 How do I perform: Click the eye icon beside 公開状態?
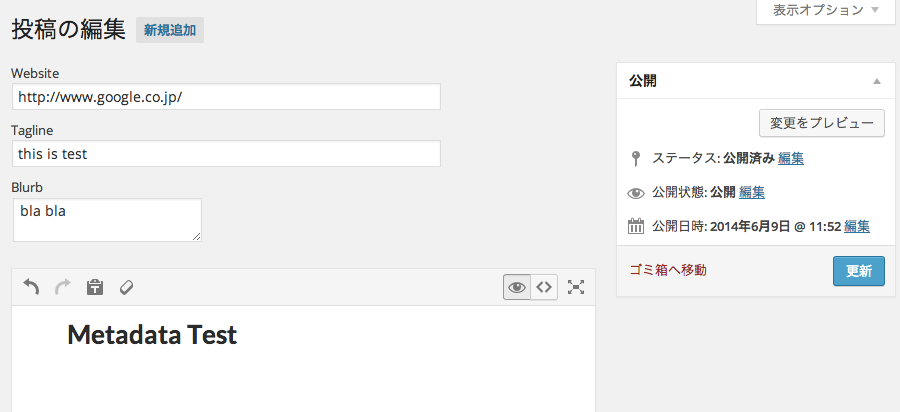coord(636,193)
